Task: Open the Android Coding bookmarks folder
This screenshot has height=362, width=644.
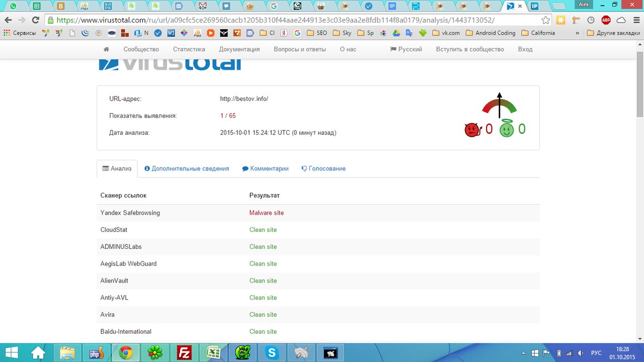Action: pyautogui.click(x=491, y=33)
